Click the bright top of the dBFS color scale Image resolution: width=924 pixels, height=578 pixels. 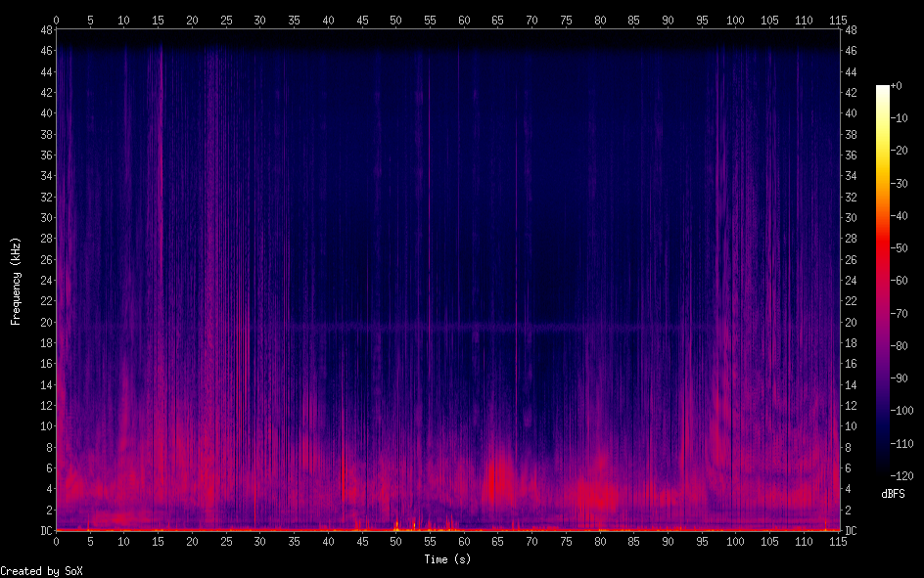(883, 90)
